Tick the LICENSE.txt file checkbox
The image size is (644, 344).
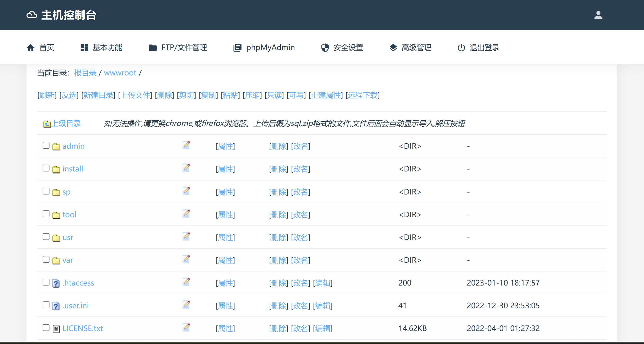click(x=46, y=328)
